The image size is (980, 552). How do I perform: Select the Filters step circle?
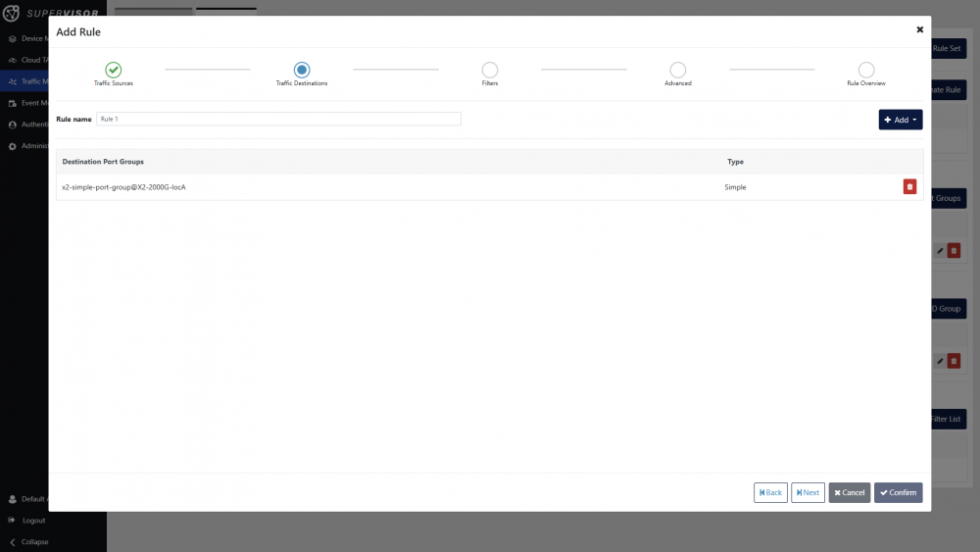(x=490, y=70)
